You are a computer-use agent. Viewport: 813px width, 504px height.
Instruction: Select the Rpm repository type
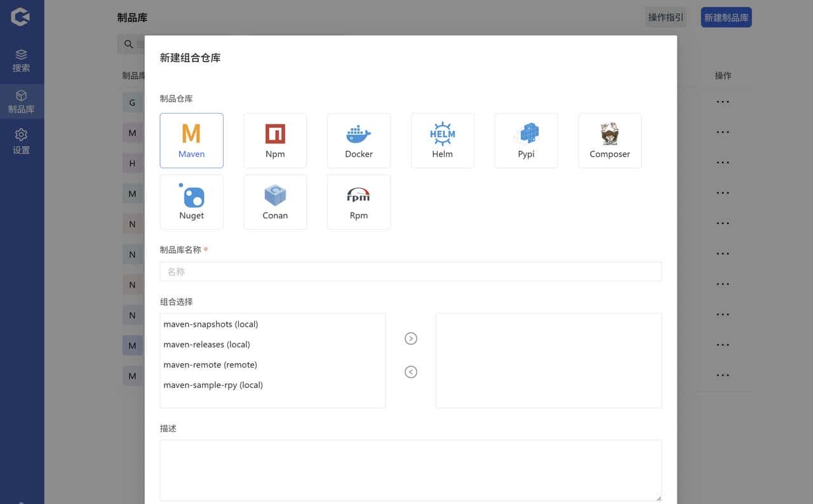pyautogui.click(x=358, y=202)
